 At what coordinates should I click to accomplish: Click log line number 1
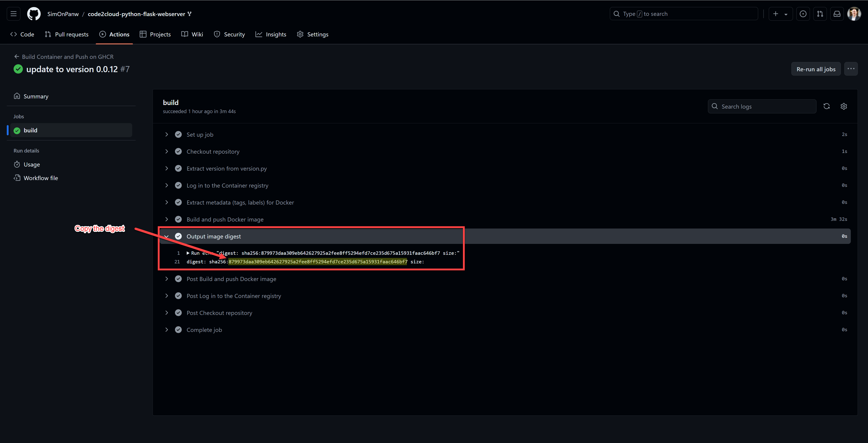(x=179, y=253)
